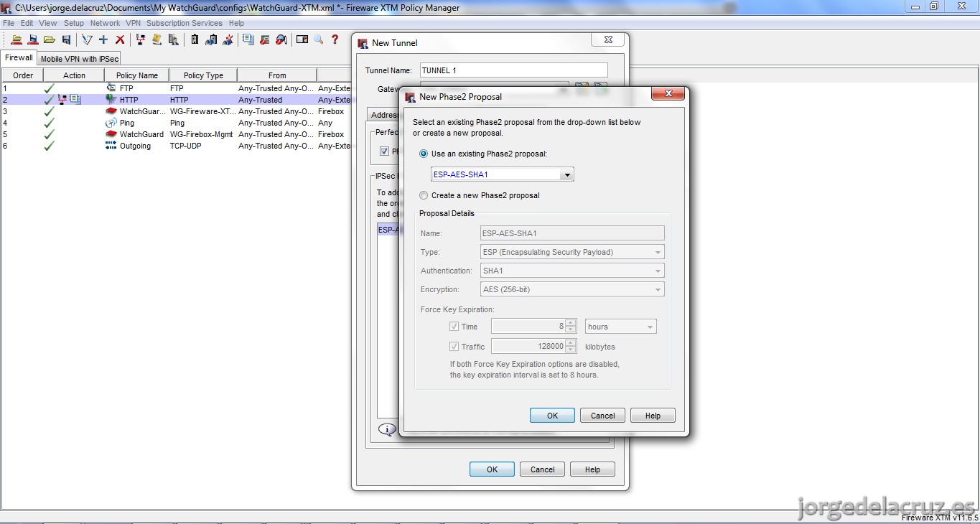Click the info icon in New Tunnel dialog
The width and height of the screenshot is (980, 524).
coord(387,429)
